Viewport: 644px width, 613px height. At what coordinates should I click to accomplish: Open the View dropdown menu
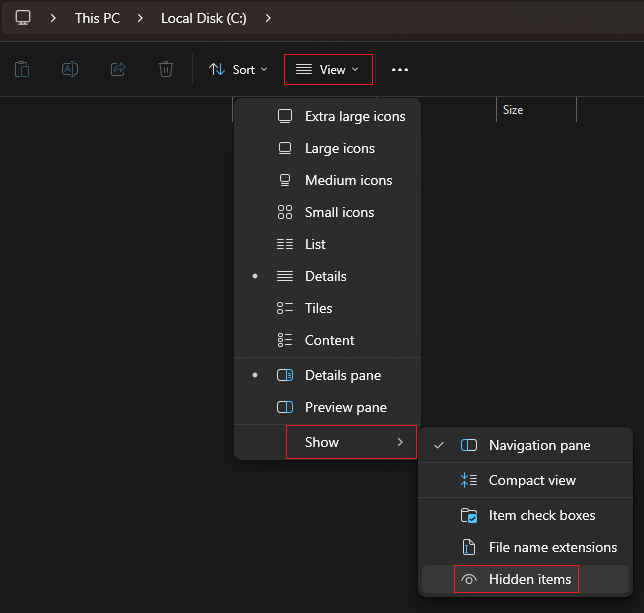pos(328,69)
